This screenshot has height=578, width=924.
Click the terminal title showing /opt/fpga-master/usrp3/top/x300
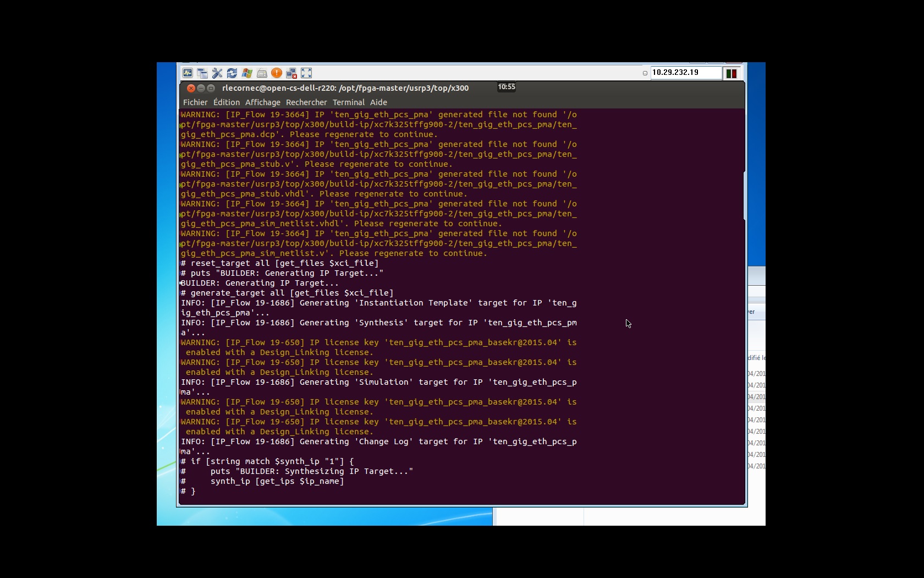[x=345, y=88]
